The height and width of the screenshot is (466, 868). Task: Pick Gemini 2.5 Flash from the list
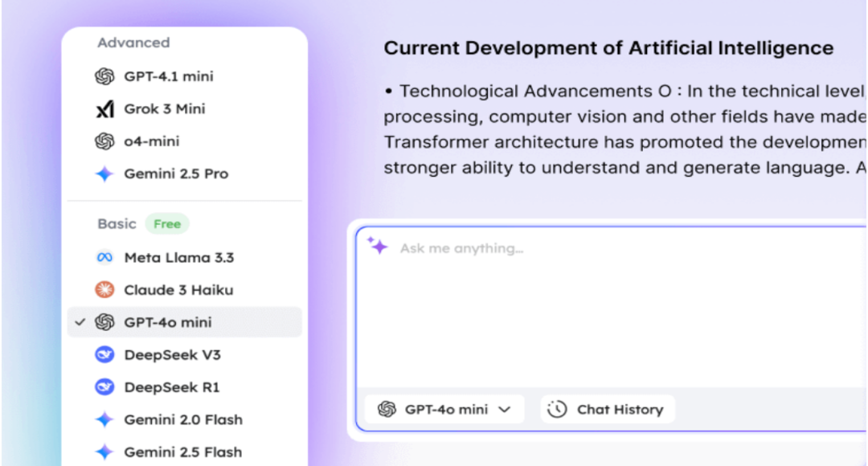(182, 452)
